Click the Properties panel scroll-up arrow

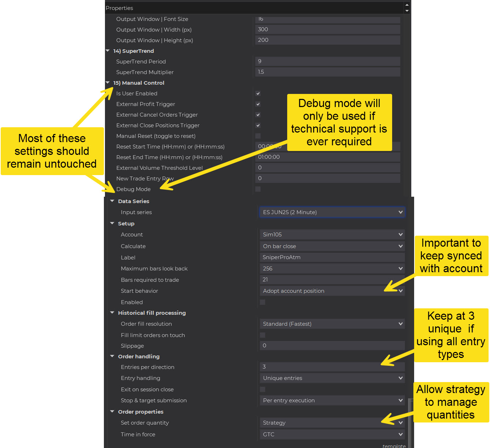tap(407, 5)
